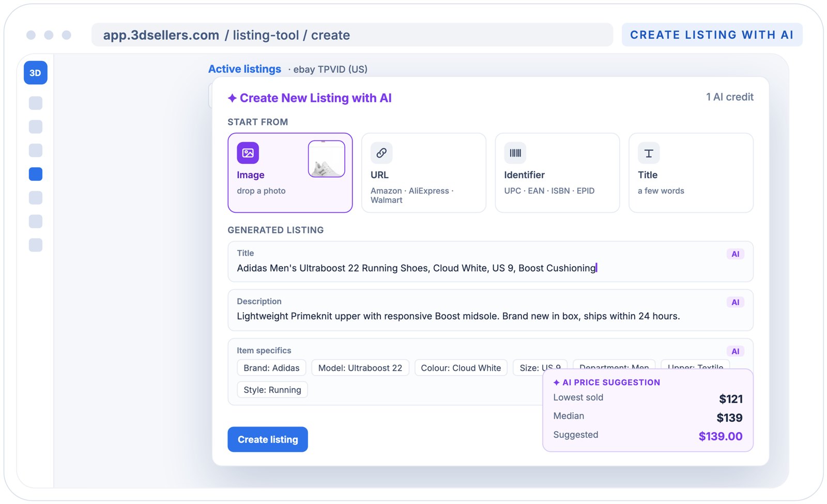Click the UPC · EAN · ISBN · EPID text
827x504 pixels.
(549, 191)
